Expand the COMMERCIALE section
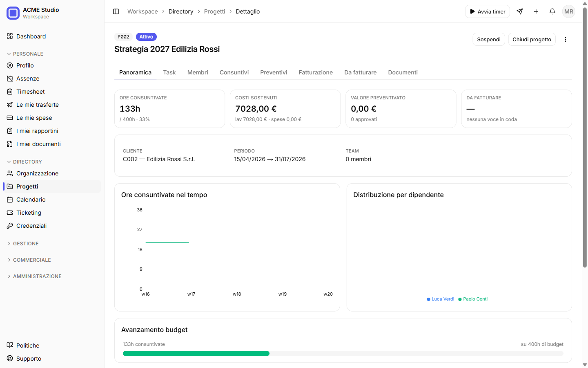This screenshot has height=368, width=588. coord(29,260)
